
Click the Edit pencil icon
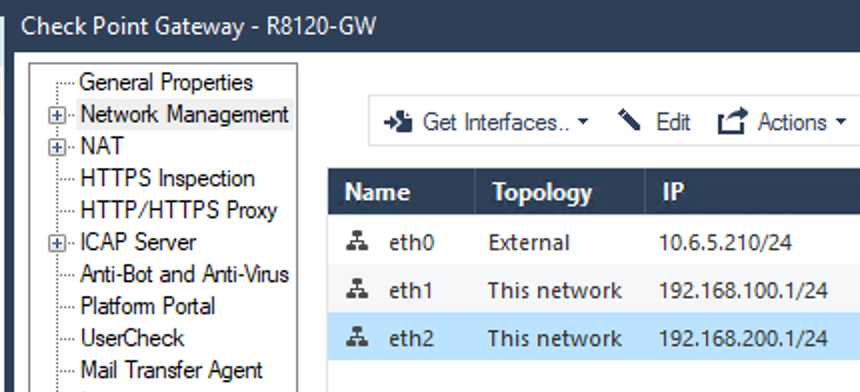tap(629, 120)
